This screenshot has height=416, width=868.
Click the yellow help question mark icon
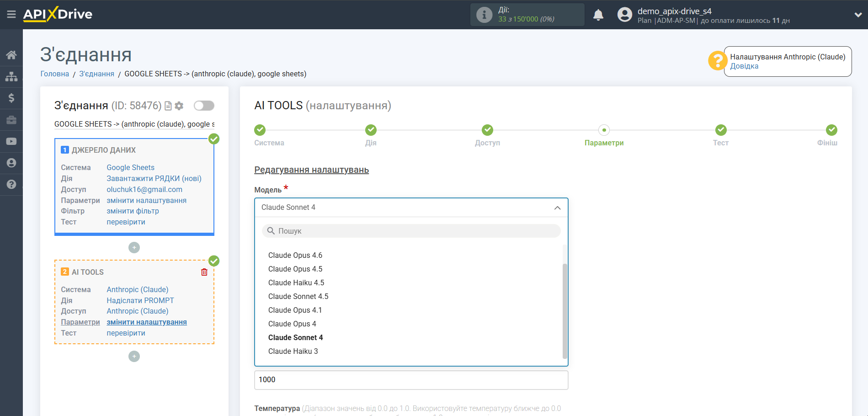coord(717,61)
